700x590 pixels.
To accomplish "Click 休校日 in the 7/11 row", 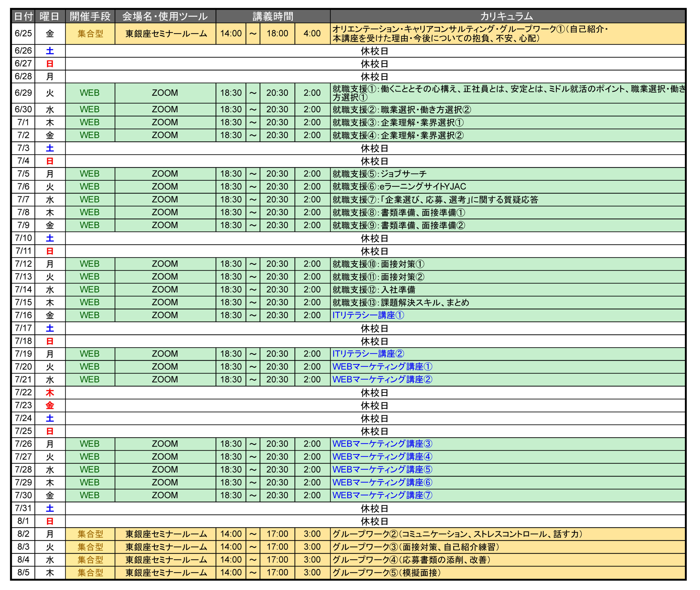I will tap(375, 251).
